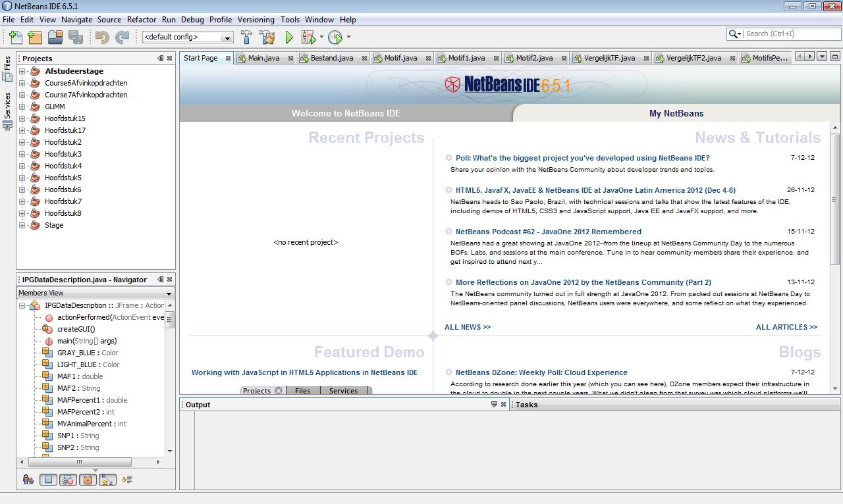Open NetBeans DZone Weekly Poll link

tap(541, 372)
